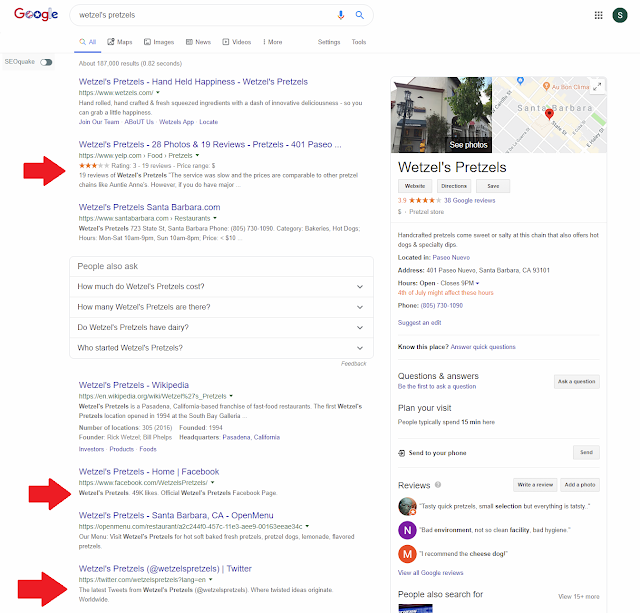Screen dimensions: 640x613
Task: Click the phone number (805) 730-1090
Action: pyautogui.click(x=442, y=306)
